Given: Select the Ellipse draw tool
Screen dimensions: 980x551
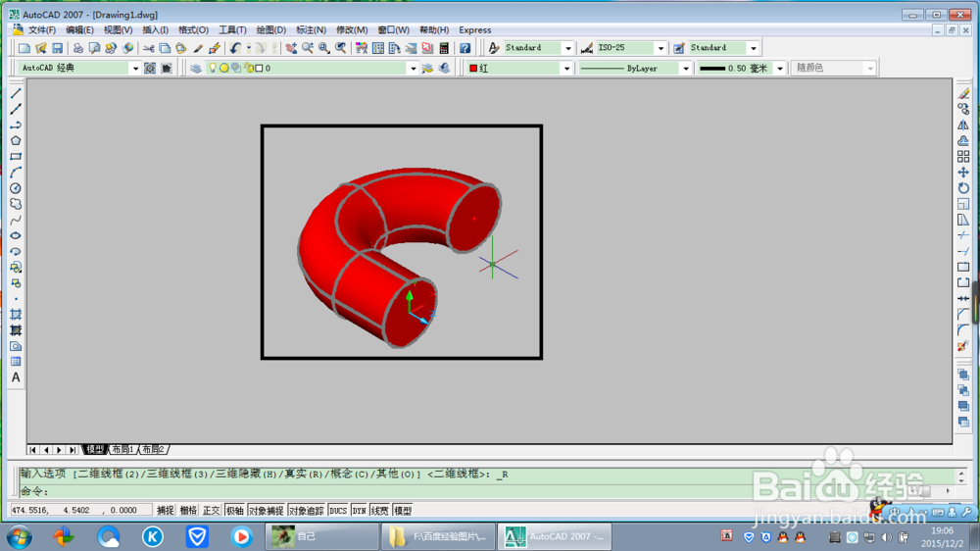Looking at the screenshot, I should (16, 235).
